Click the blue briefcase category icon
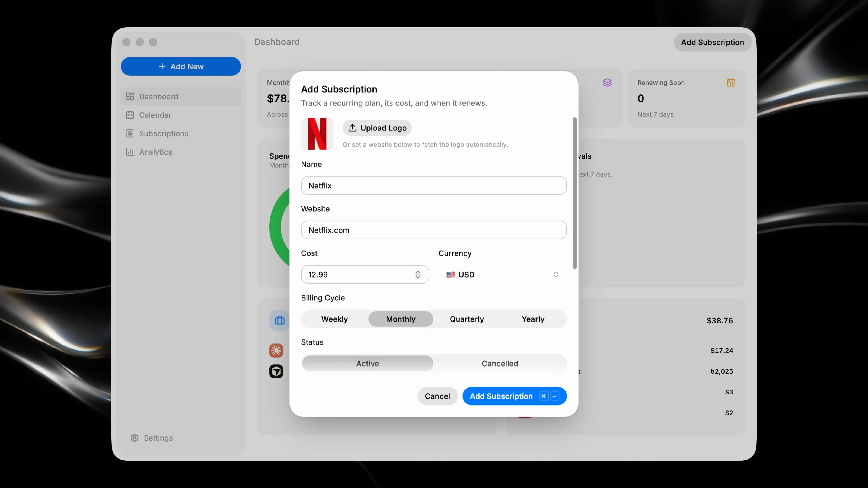Viewport: 868px width, 488px height. tap(279, 320)
